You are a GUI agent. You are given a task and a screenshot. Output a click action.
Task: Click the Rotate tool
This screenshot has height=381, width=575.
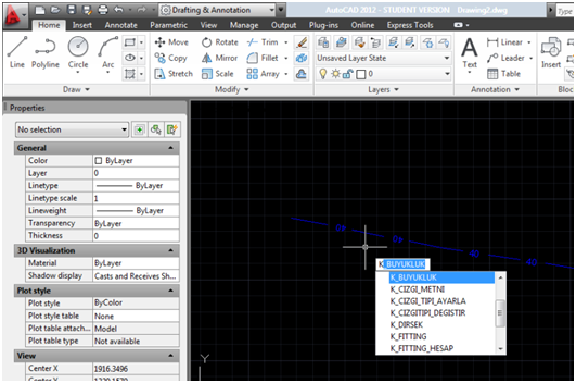[220, 42]
